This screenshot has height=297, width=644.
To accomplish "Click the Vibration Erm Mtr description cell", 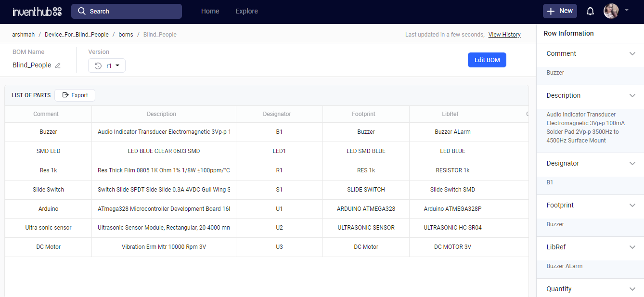I will click(164, 247).
